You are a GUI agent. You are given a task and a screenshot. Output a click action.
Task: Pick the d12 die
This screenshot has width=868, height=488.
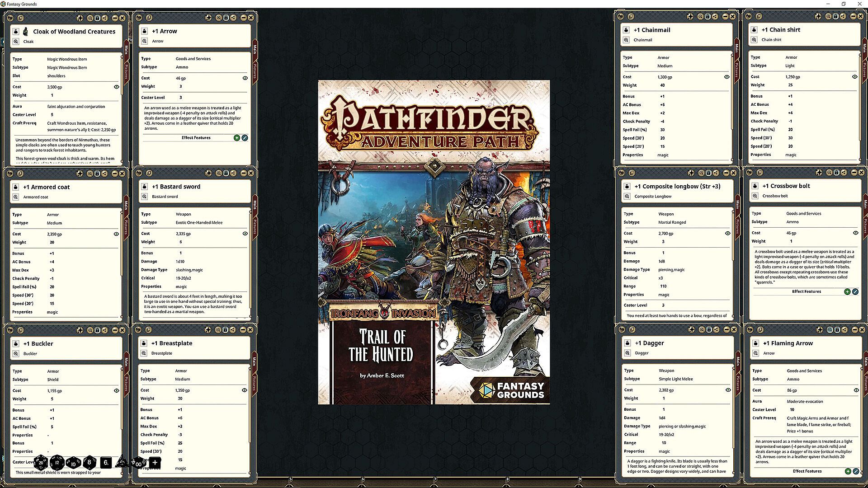[x=57, y=462]
